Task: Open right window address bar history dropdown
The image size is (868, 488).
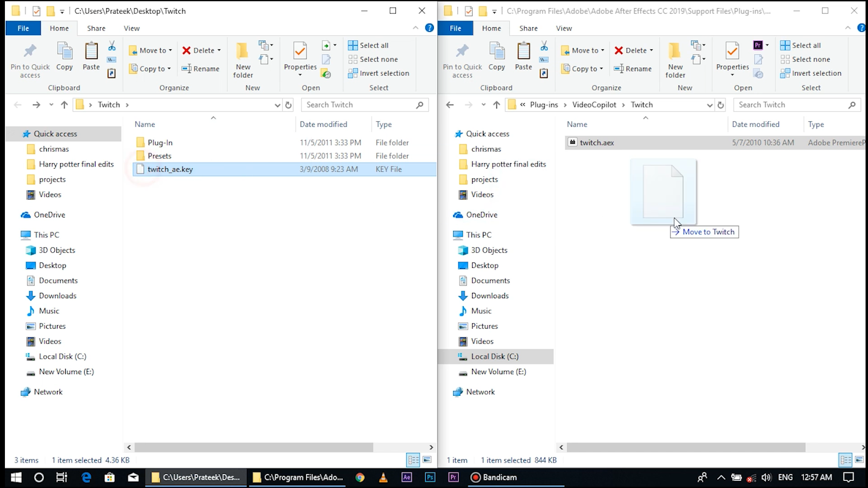Action: pos(710,105)
